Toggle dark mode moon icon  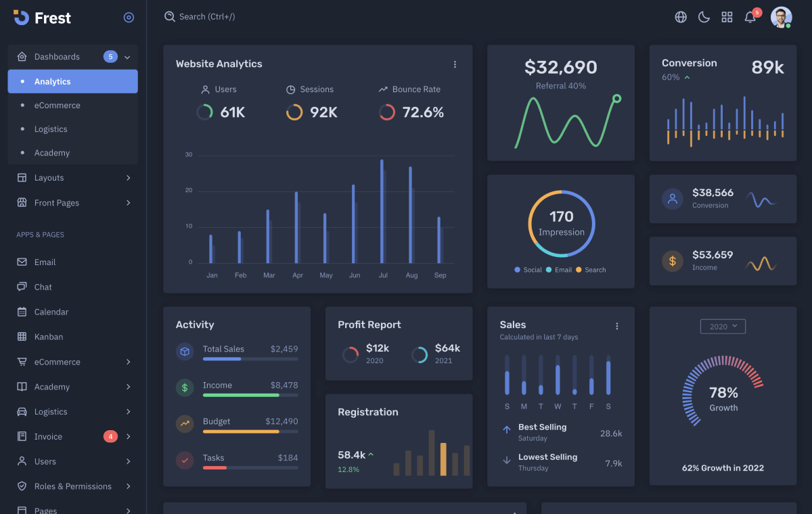click(704, 17)
